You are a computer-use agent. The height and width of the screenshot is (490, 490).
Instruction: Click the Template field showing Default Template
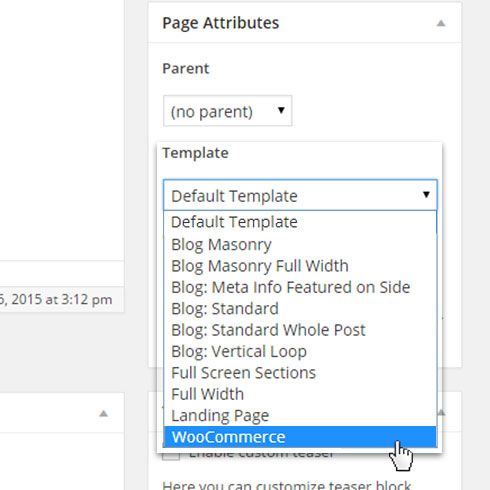(x=300, y=195)
